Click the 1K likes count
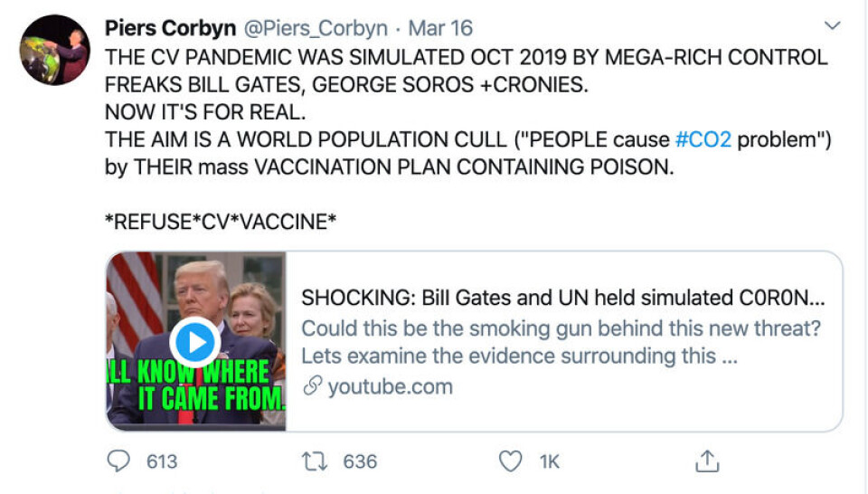The image size is (868, 494). [x=550, y=462]
